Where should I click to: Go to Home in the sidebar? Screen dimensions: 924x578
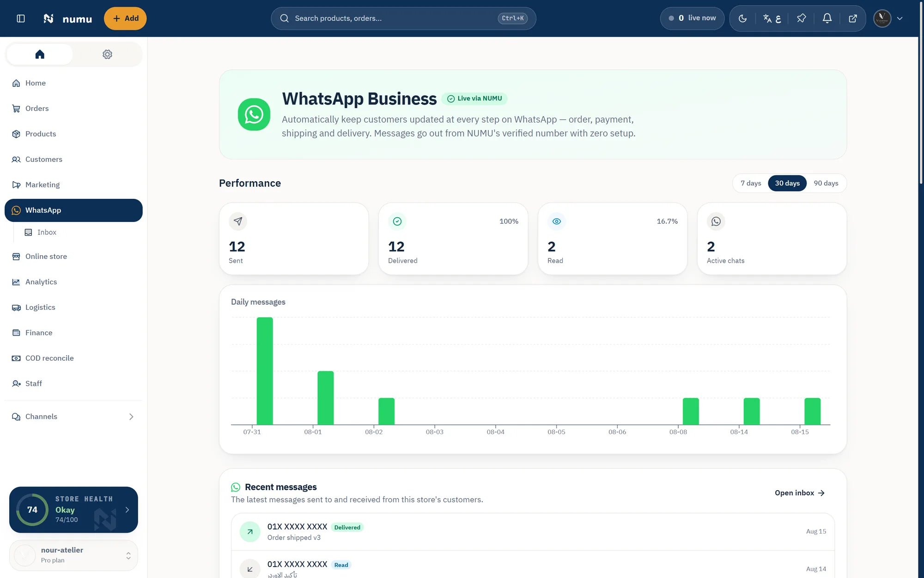pos(73,83)
